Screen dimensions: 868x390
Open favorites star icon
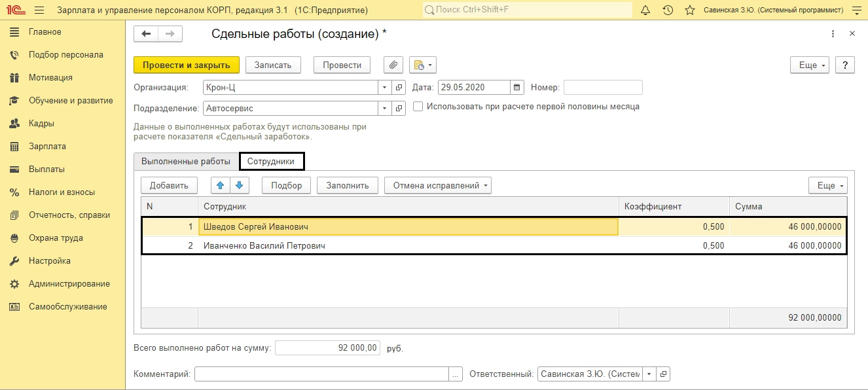(x=689, y=10)
